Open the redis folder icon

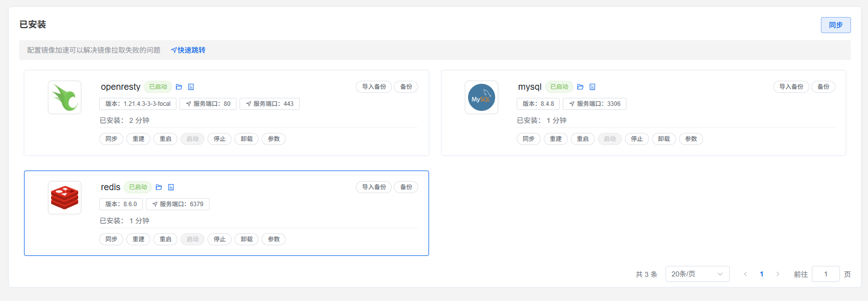pyautogui.click(x=159, y=187)
